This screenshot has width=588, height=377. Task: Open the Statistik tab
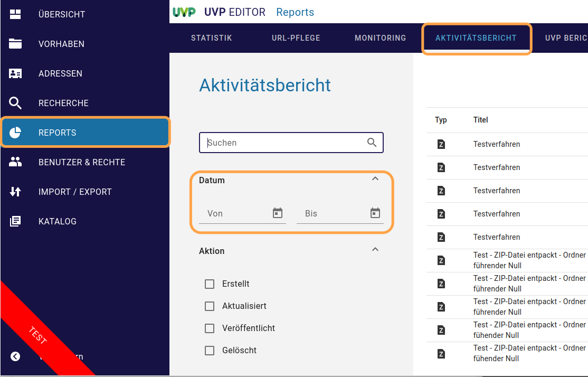(x=211, y=38)
